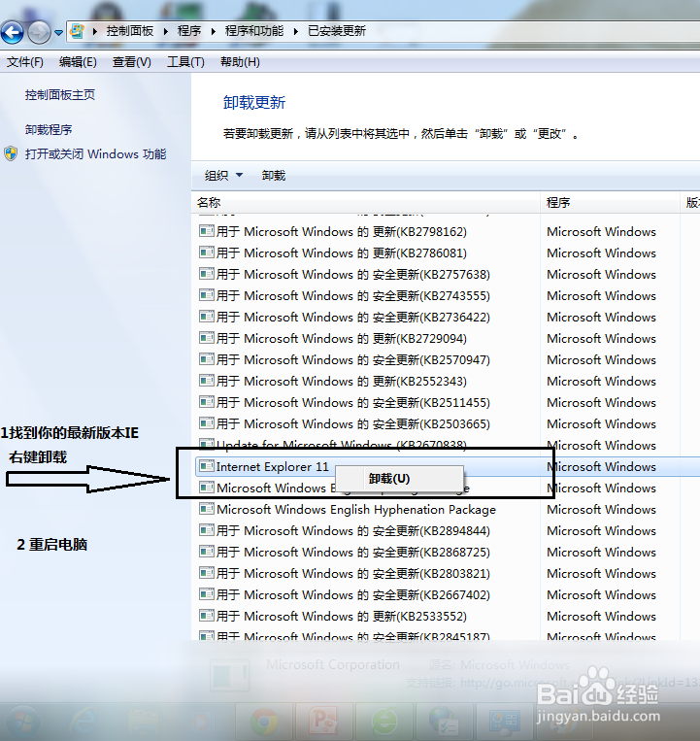Viewport: 700px width, 741px height.
Task: Open the 文件(F) menu
Action: click(24, 62)
